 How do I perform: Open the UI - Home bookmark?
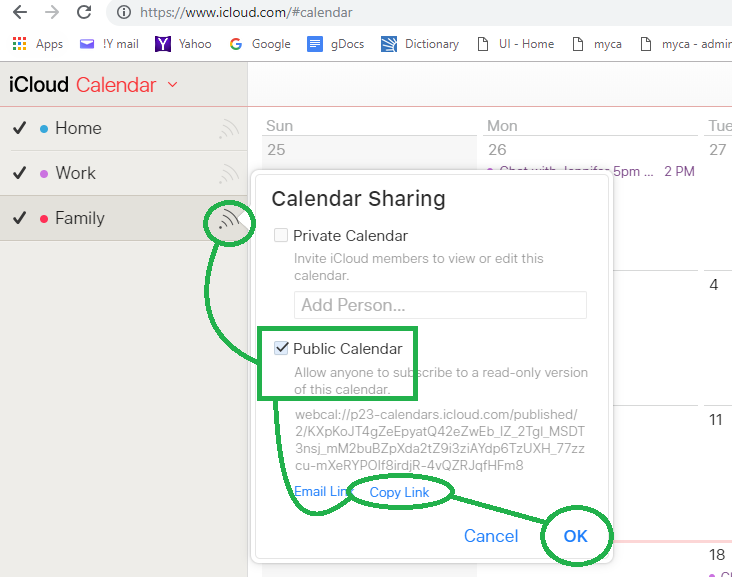pos(516,44)
